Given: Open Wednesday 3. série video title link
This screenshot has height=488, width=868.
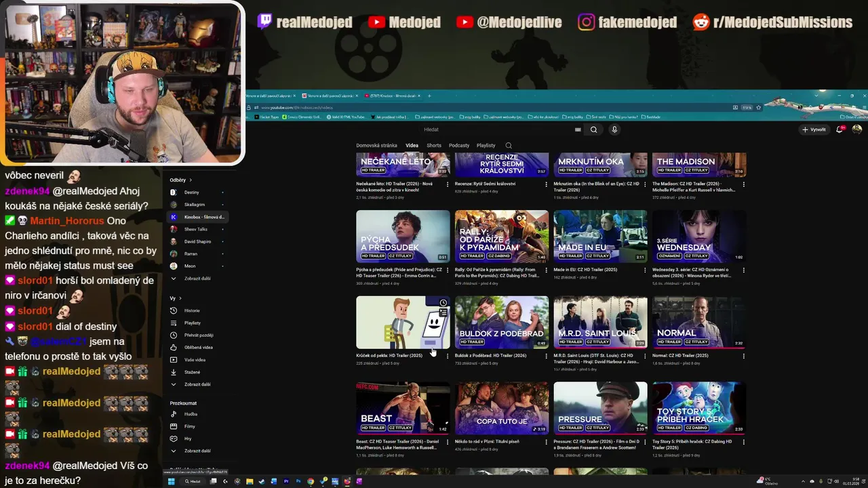Looking at the screenshot, I should (x=692, y=272).
